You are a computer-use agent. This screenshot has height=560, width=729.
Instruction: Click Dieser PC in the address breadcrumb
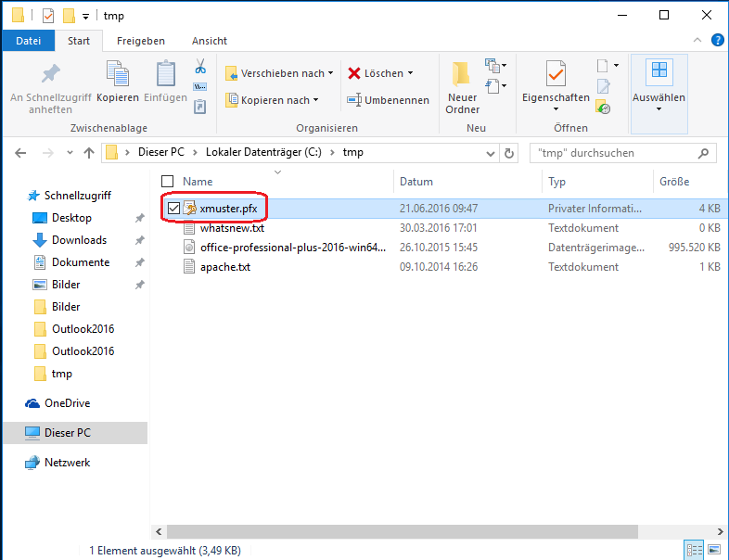pyautogui.click(x=160, y=152)
